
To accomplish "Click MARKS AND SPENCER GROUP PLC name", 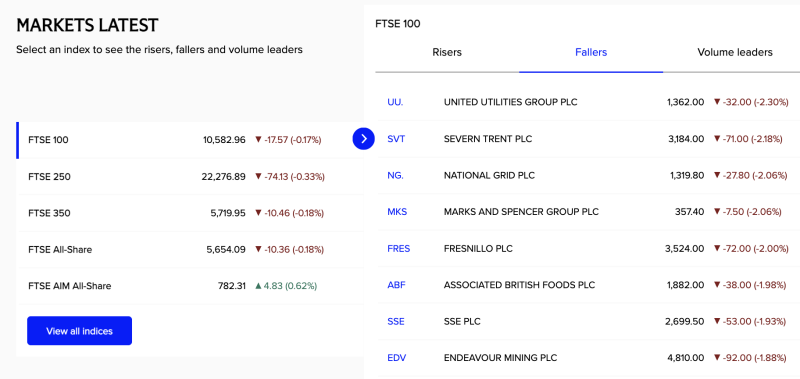I will click(x=521, y=212).
